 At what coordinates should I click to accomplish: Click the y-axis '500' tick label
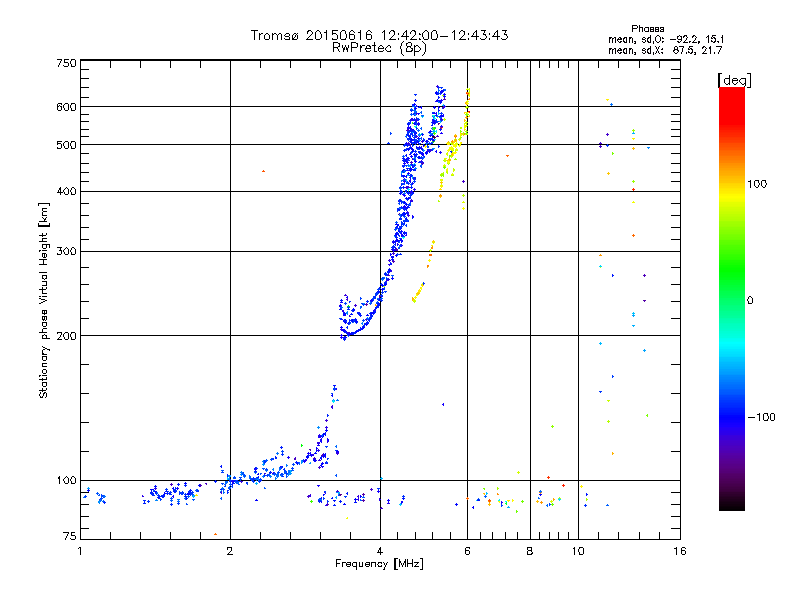67,145
